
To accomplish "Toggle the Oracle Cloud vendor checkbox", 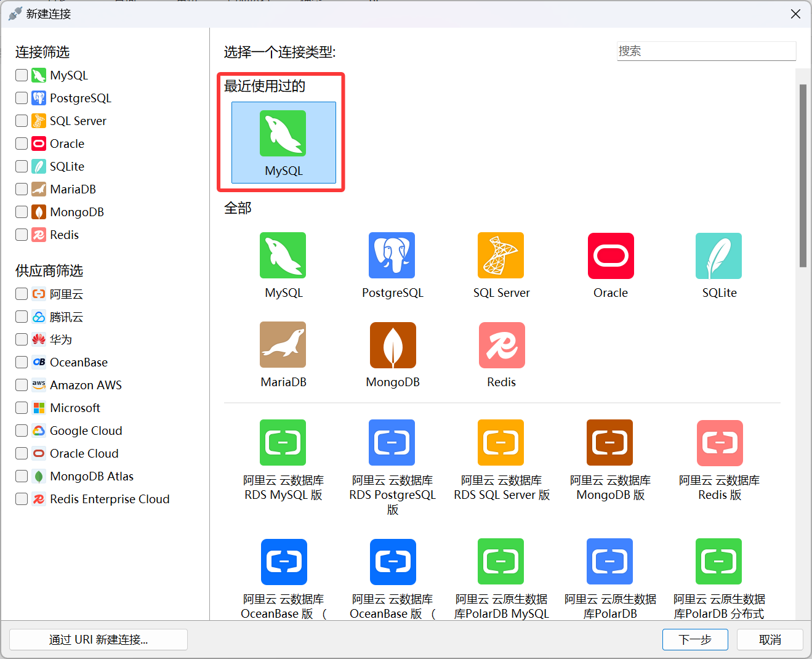I will [22, 453].
